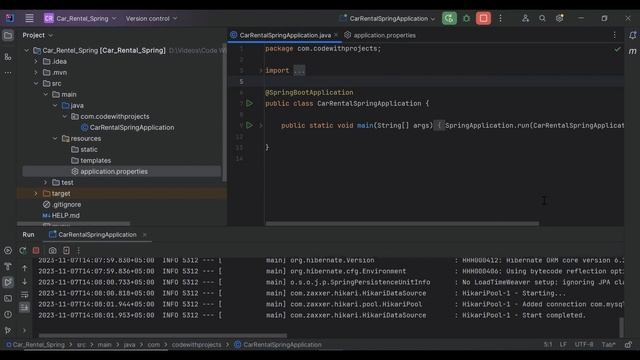This screenshot has height=360, width=640.
Task: Click editor horizontal scrollbar
Action: 402,224
